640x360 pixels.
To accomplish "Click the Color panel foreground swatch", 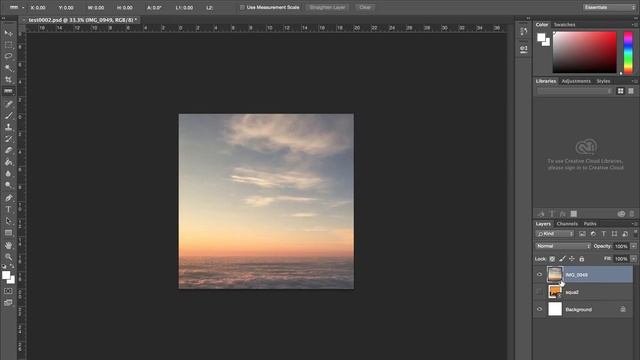I will click(x=541, y=38).
